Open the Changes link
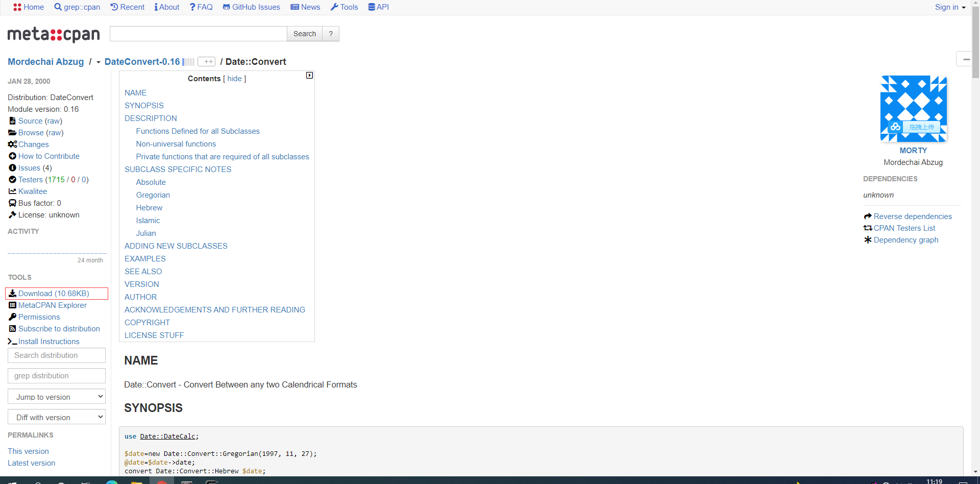This screenshot has width=980, height=484. click(34, 144)
